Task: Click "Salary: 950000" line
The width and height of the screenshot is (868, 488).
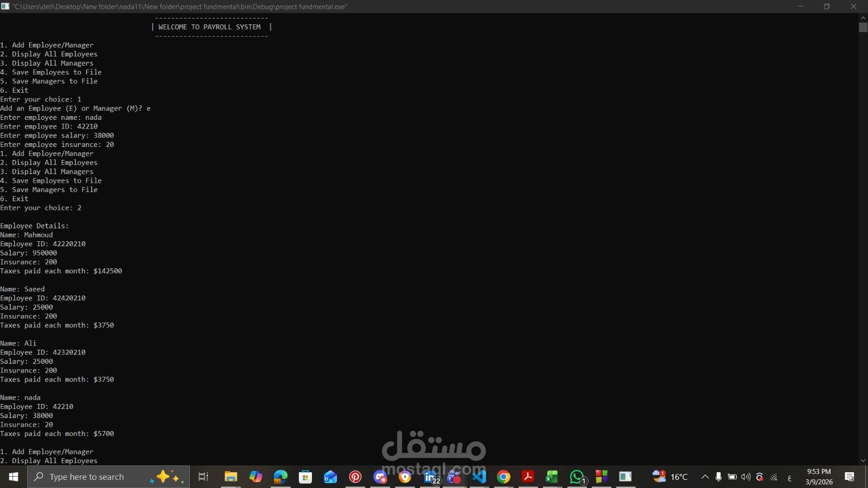Action: pos(29,253)
